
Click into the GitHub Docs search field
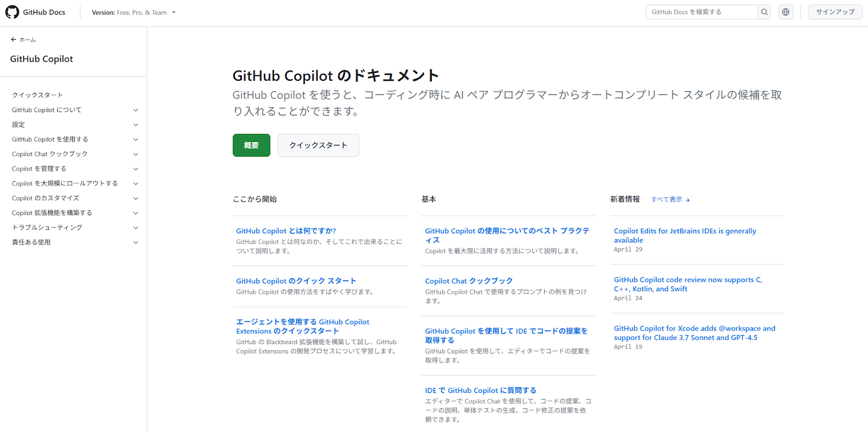[x=701, y=12]
